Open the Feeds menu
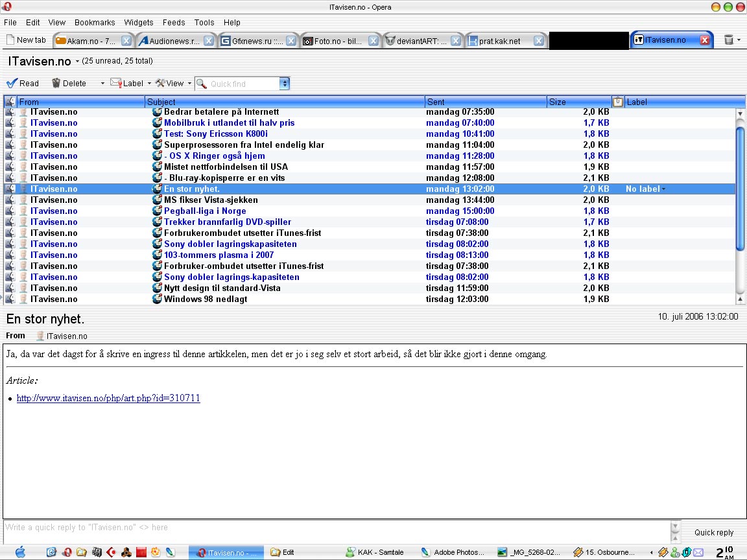The image size is (747, 560). (173, 23)
